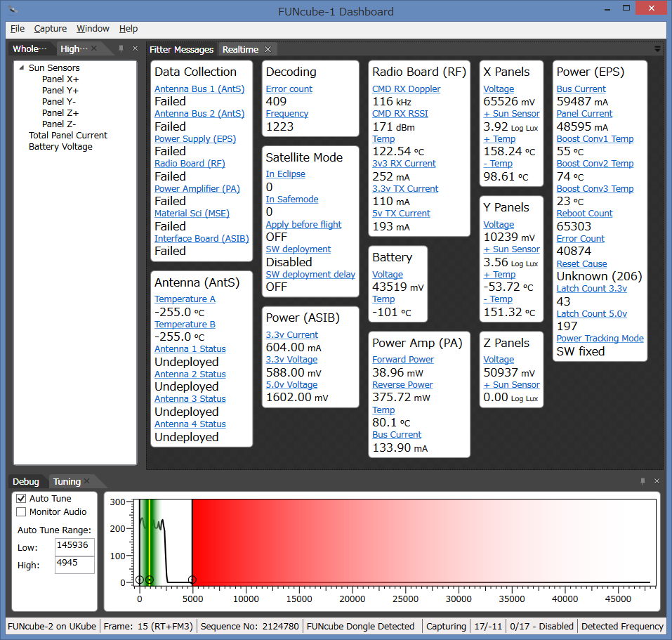This screenshot has width=672, height=640.
Task: Click the application icon in title bar
Action: click(13, 9)
